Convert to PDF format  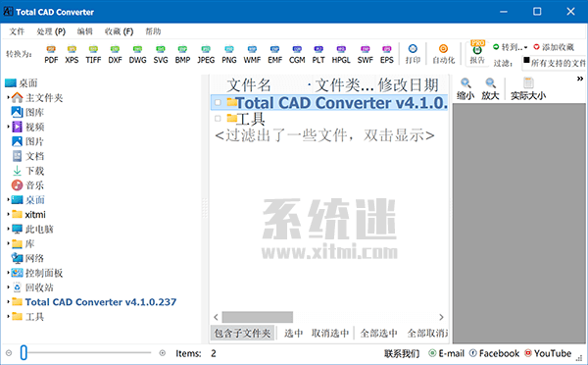[51, 54]
